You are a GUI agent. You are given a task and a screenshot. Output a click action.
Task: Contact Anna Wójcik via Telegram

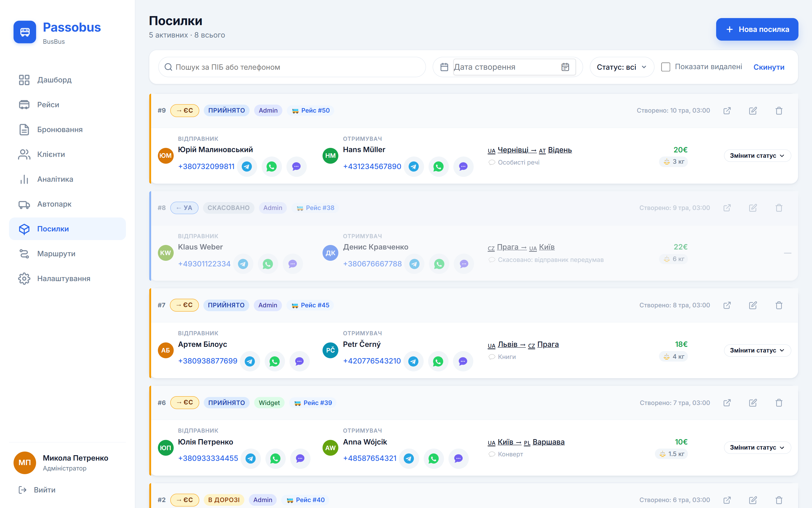[409, 458]
